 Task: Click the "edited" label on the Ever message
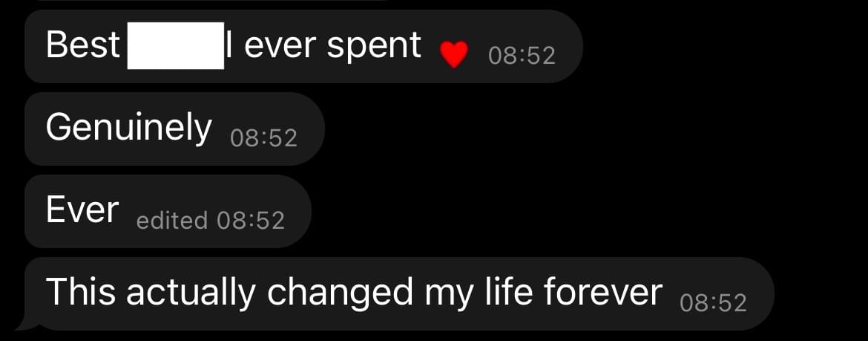pos(171,221)
